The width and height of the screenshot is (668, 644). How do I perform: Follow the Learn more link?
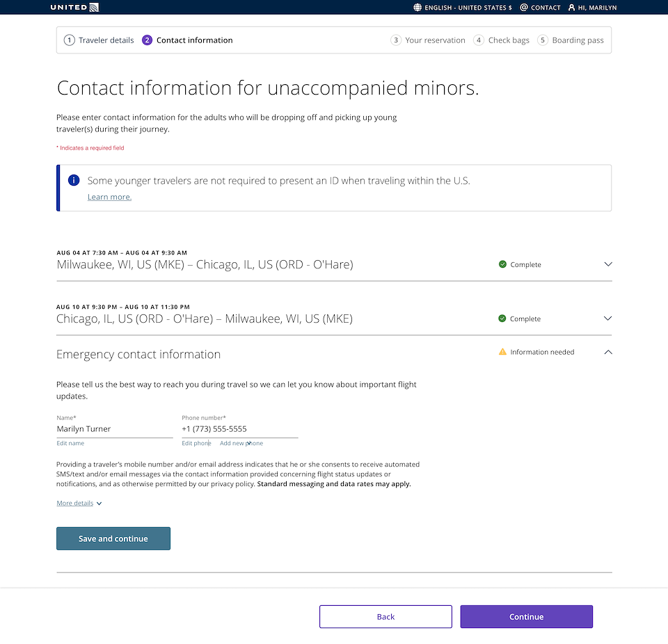click(109, 197)
